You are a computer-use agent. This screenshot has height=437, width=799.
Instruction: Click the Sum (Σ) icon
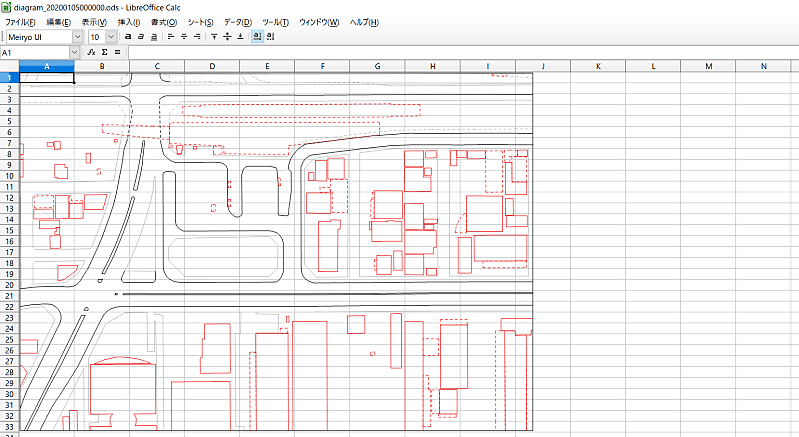[104, 52]
